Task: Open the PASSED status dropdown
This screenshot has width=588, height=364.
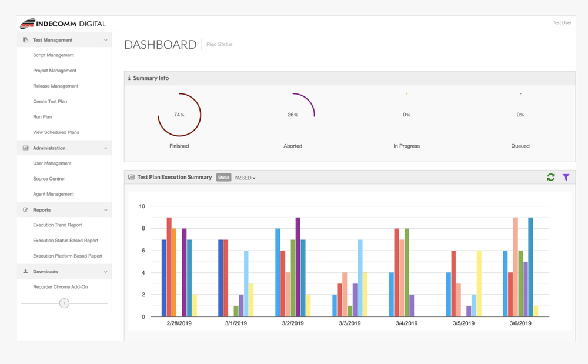Action: tap(245, 178)
